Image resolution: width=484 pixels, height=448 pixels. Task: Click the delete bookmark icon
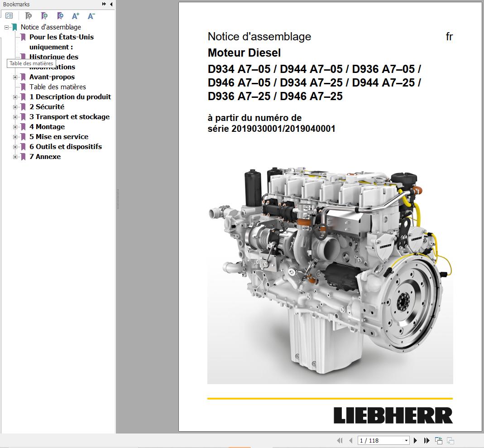click(x=29, y=15)
